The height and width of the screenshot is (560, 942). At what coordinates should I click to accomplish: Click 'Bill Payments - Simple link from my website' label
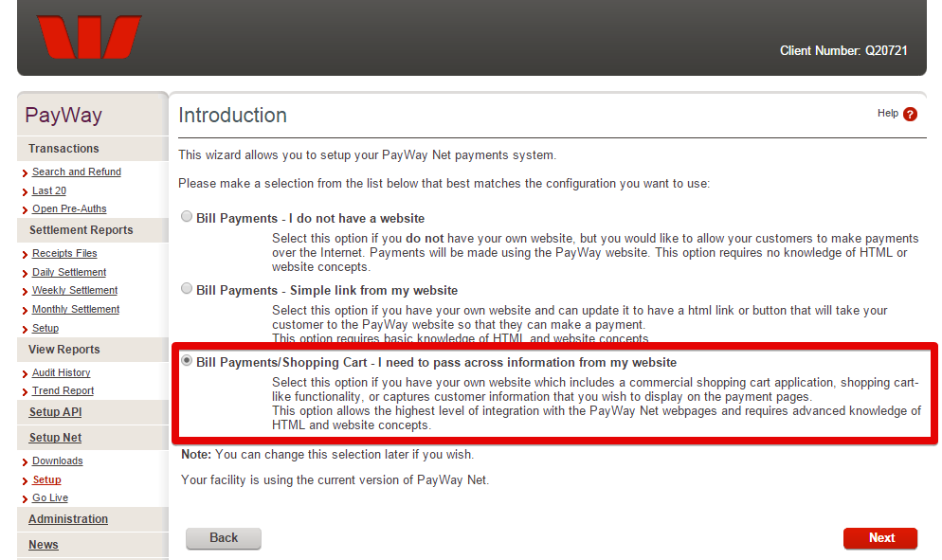pos(327,290)
